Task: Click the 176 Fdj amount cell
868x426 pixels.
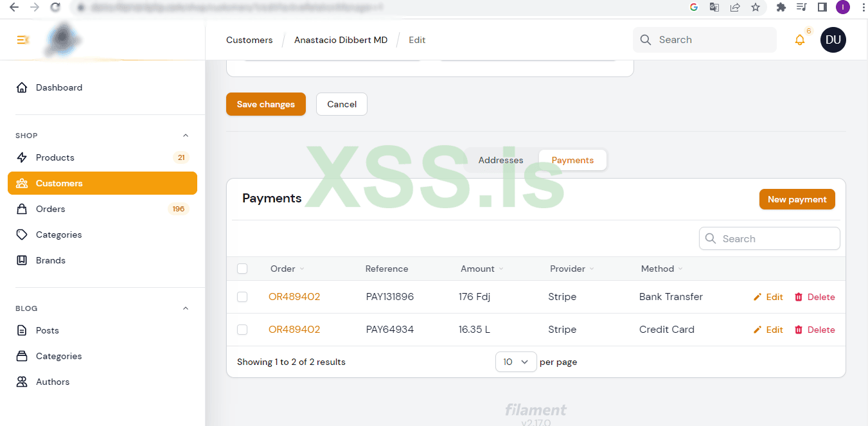Action: [475, 297]
